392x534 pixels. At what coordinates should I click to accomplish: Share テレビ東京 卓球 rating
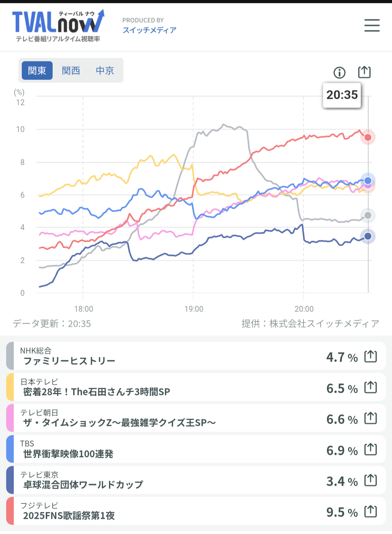click(370, 480)
